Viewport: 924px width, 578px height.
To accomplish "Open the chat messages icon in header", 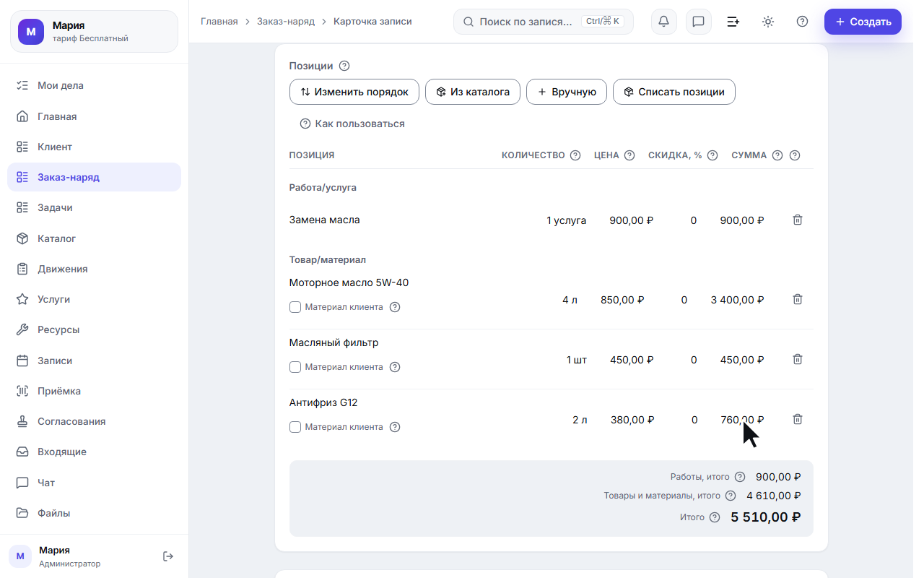I will click(x=699, y=22).
